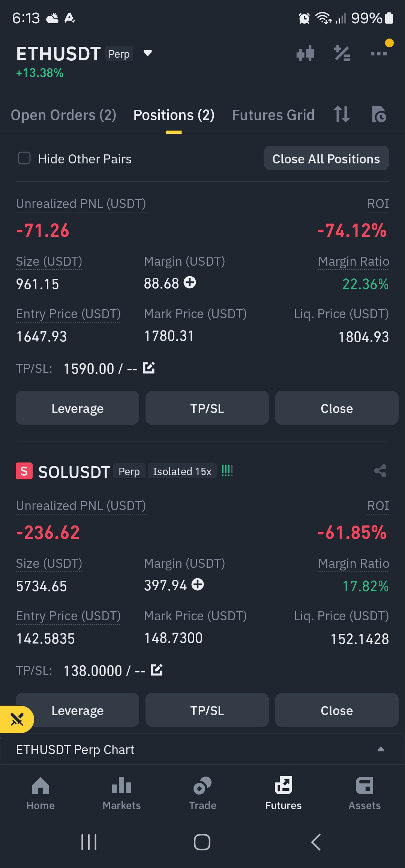Expand the ETHUSDT Perp Chart panel
Viewport: 405px width, 868px height.
[x=381, y=749]
